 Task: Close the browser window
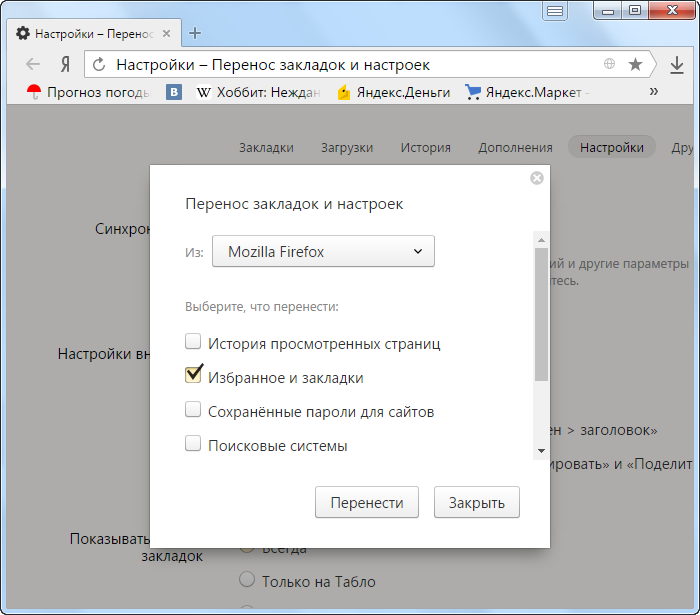click(672, 11)
